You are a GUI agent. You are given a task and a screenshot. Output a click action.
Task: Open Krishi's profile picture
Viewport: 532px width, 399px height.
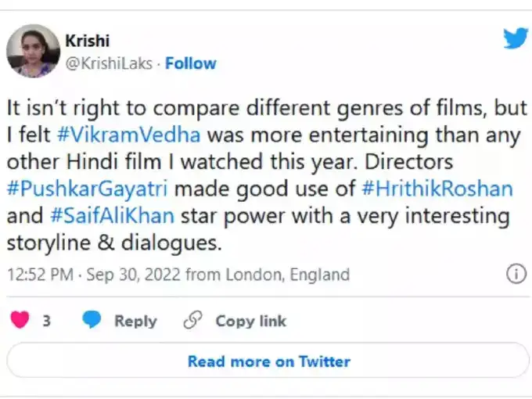click(33, 50)
